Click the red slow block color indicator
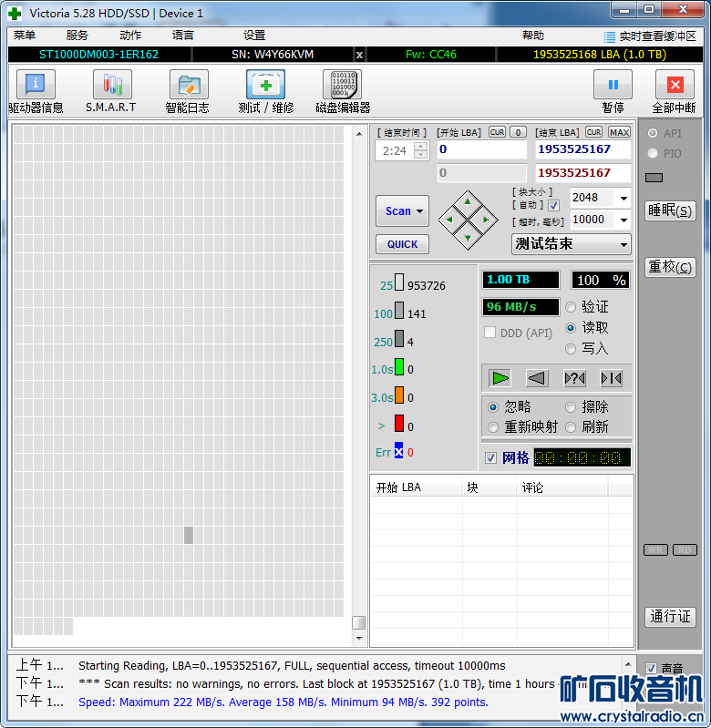Viewport: 711px width, 728px height. pyautogui.click(x=399, y=424)
